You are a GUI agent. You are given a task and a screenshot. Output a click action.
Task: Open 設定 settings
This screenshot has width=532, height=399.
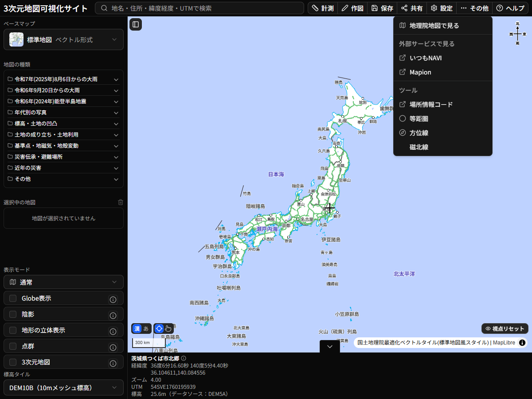tap(442, 8)
